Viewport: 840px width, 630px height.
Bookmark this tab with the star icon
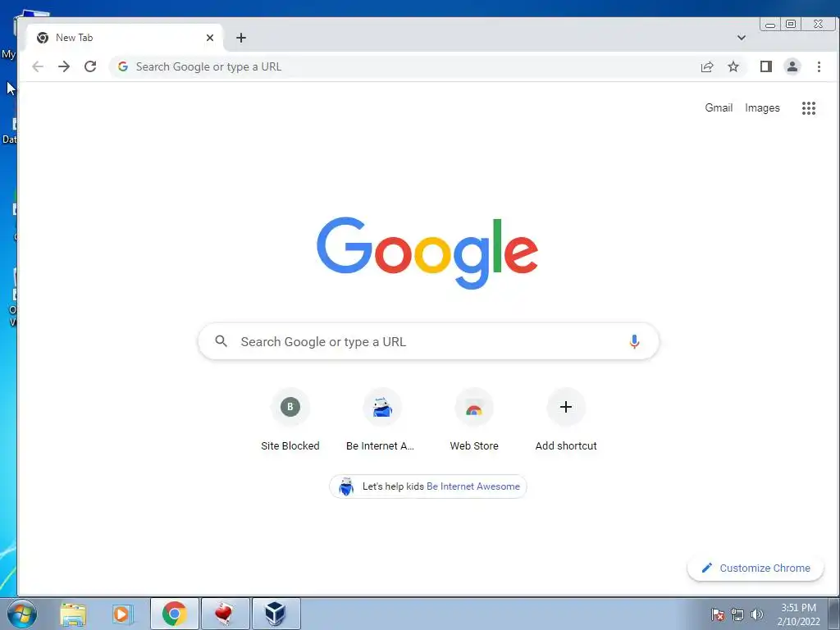733,66
